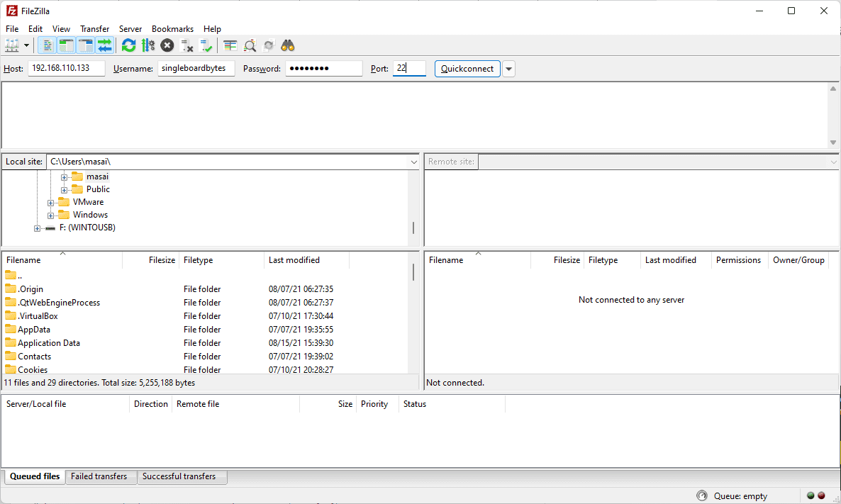Open the View menu
Image resolution: width=841 pixels, height=504 pixels.
[x=61, y=29]
